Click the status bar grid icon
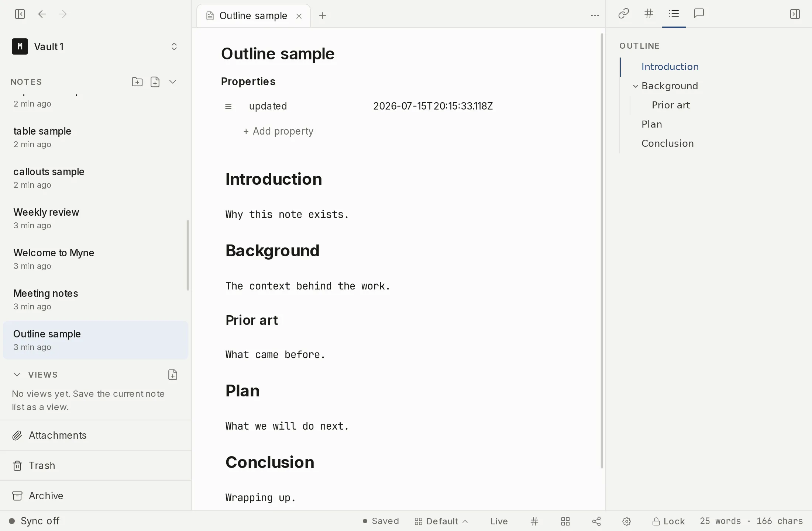Image resolution: width=812 pixels, height=531 pixels. (565, 521)
